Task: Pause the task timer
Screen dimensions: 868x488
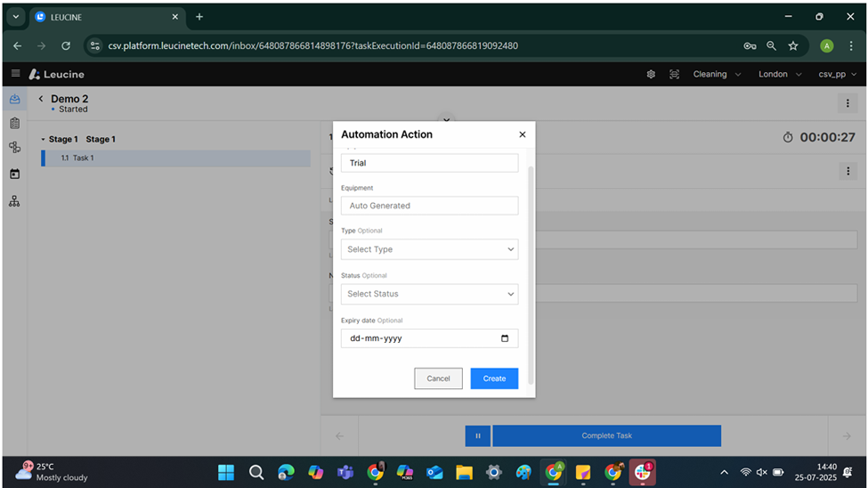Action: (x=477, y=435)
